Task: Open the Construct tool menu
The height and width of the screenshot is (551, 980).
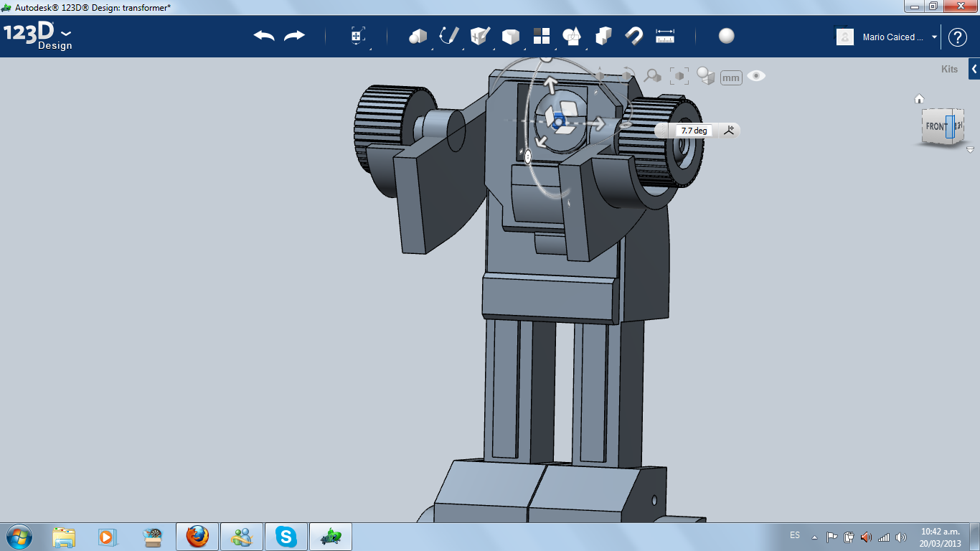Action: 480,36
